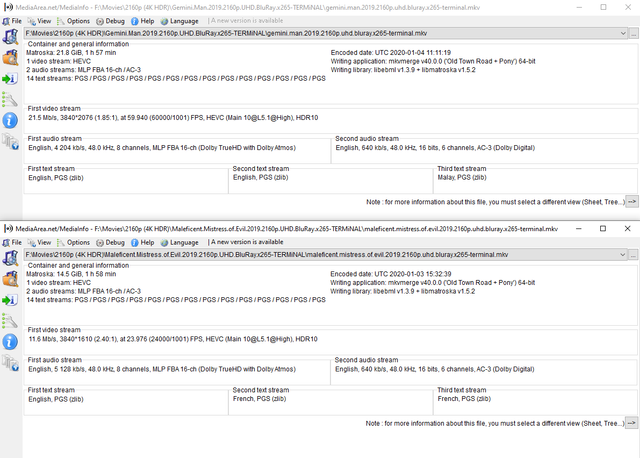Open View menu in Maleficent window

[40, 242]
